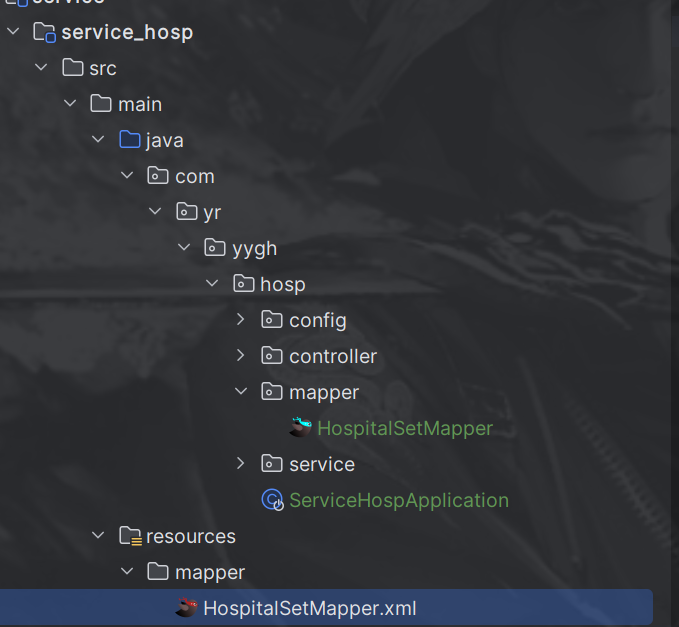Click the blue java source root icon
Viewport: 679px width, 627px height.
click(x=130, y=139)
